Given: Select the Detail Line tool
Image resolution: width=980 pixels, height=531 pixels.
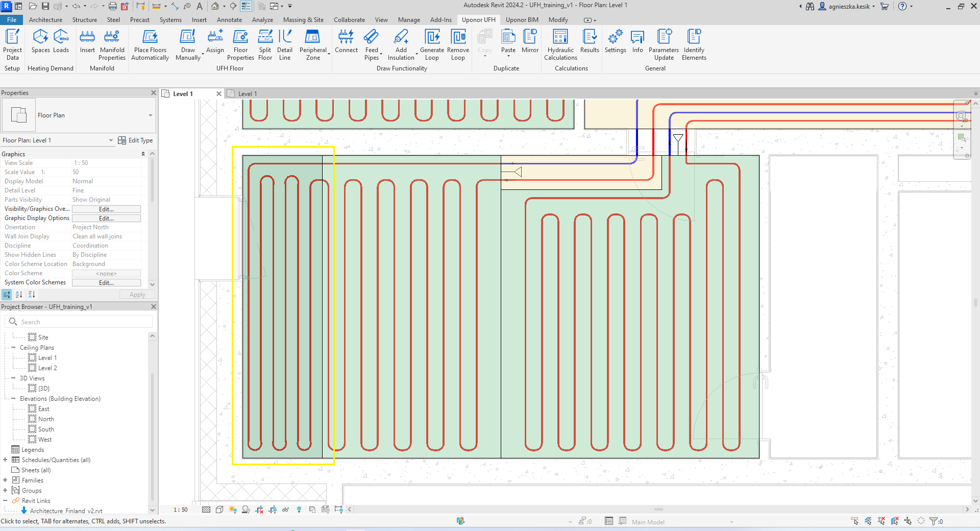Looking at the screenshot, I should tap(285, 44).
